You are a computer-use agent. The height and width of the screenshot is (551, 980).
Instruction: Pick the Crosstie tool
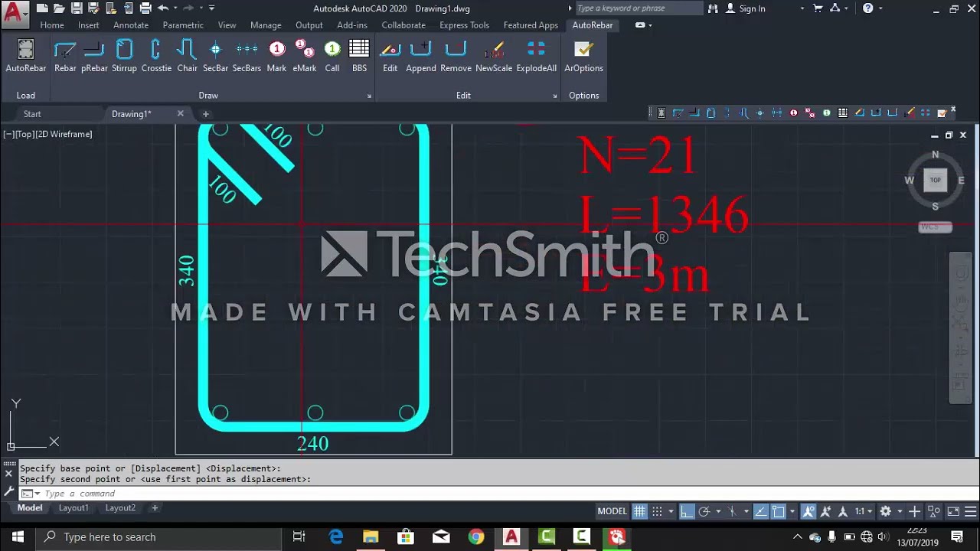pyautogui.click(x=156, y=57)
